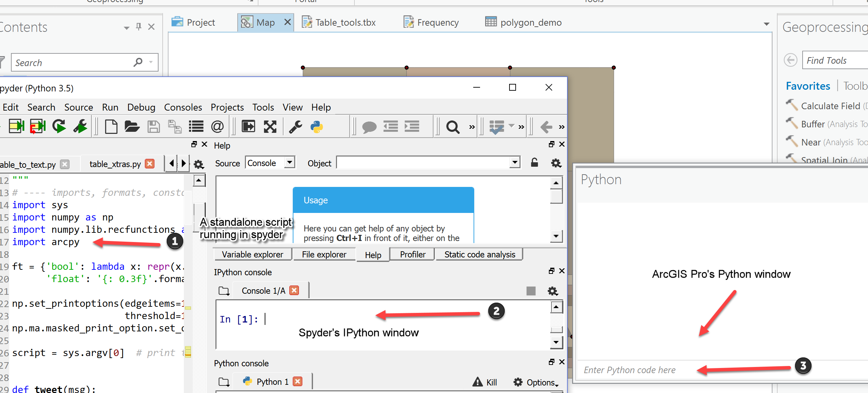Click the Enter Python code here field
This screenshot has height=393, width=868.
629,370
